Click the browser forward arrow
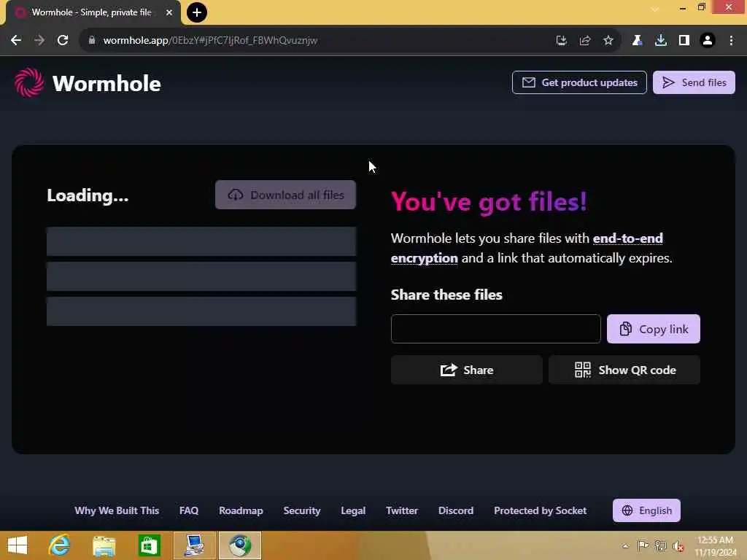 (39, 41)
